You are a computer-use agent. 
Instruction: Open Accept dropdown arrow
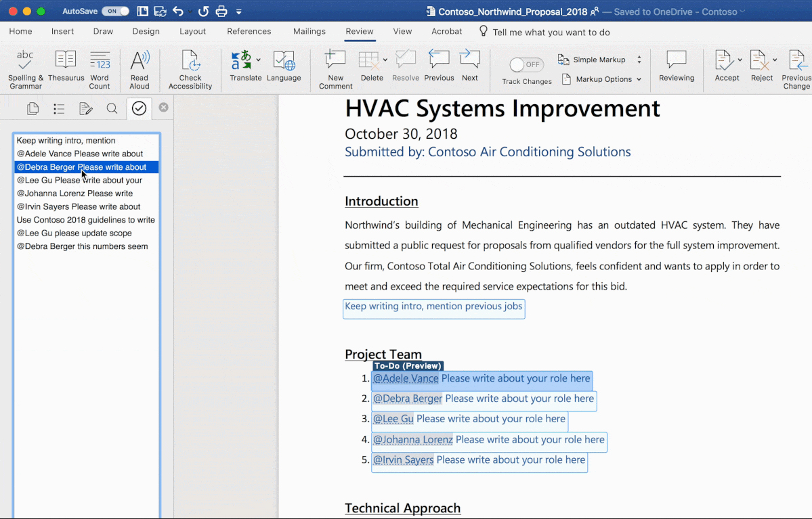click(740, 60)
